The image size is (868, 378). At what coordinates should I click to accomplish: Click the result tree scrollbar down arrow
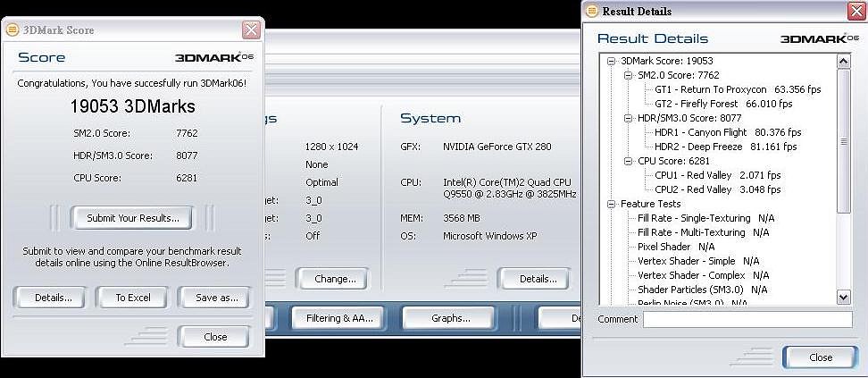(844, 298)
